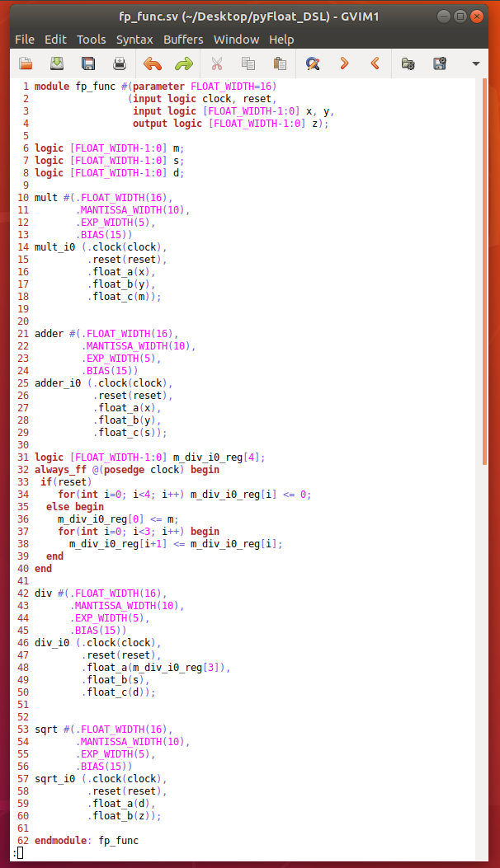500x868 pixels.
Task: Click the vertical scrollbar thumb
Action: coord(484,271)
